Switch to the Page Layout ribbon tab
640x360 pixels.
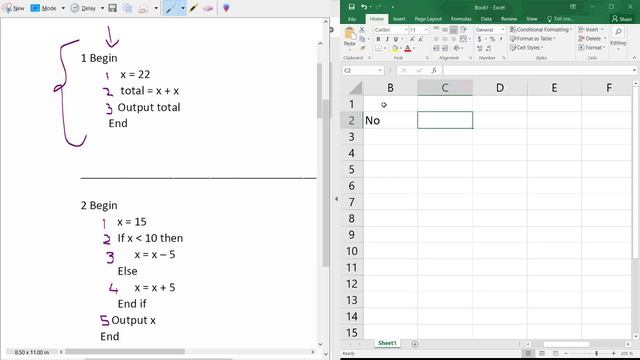click(428, 19)
